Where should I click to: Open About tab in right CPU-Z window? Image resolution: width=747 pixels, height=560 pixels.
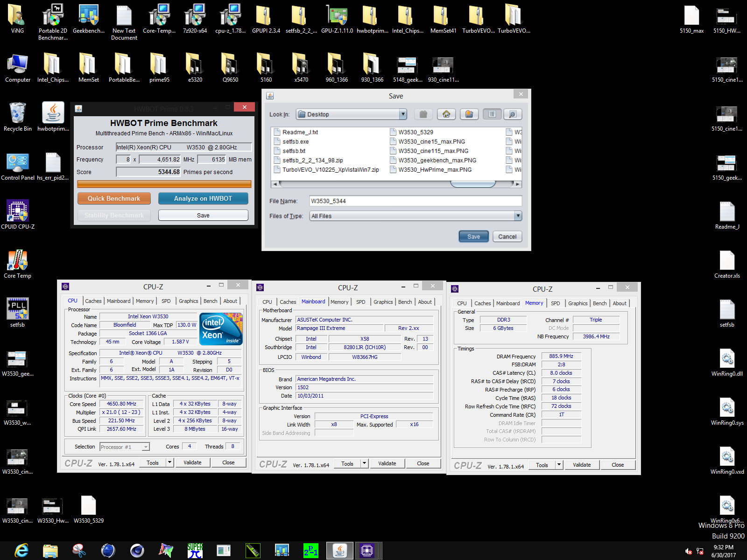tap(620, 303)
